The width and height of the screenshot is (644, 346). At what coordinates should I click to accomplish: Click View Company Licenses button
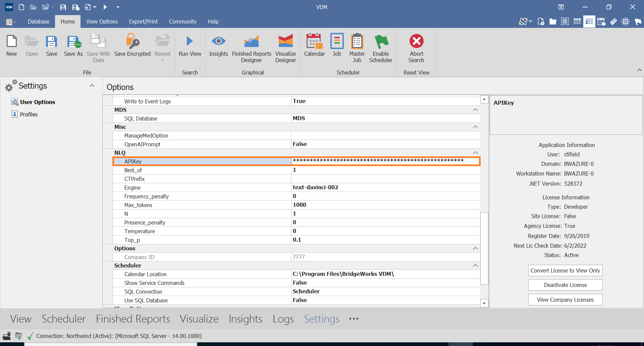[565, 300]
